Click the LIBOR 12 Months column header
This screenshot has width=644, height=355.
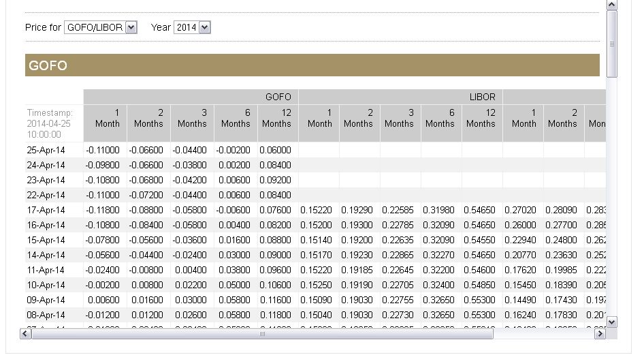(482, 123)
